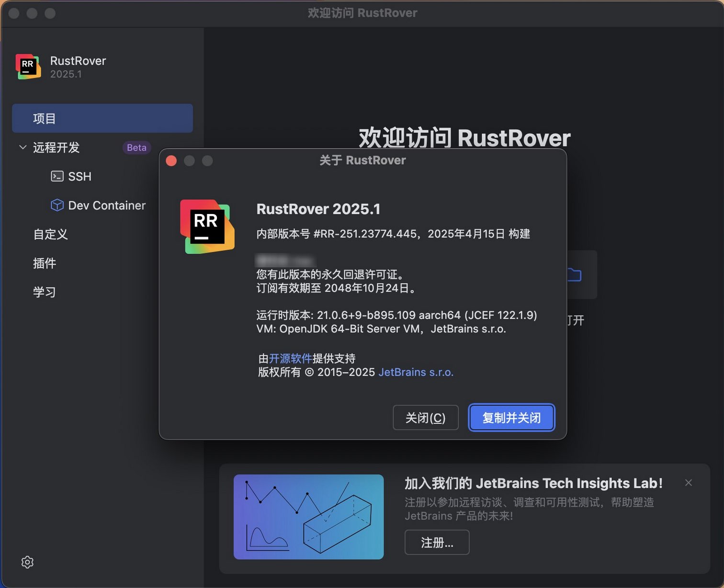This screenshot has height=588, width=724.
Task: Click the 2025.1 version label in sidebar
Action: [66, 74]
